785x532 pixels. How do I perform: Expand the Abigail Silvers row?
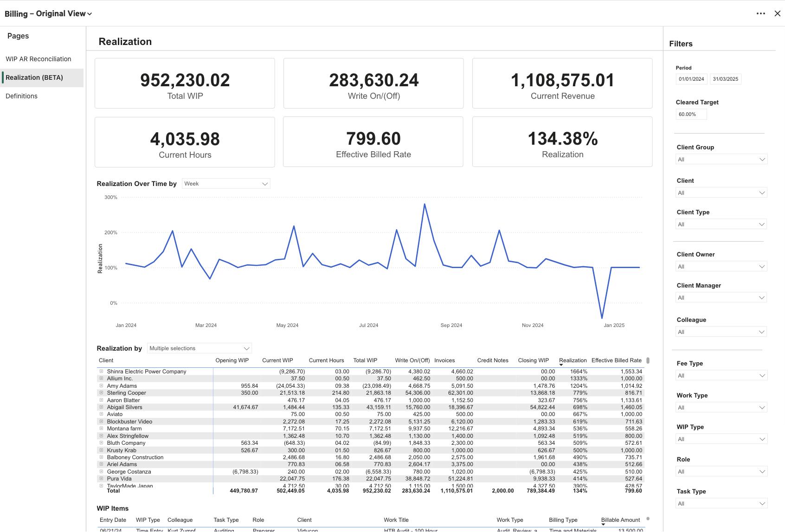[101, 407]
